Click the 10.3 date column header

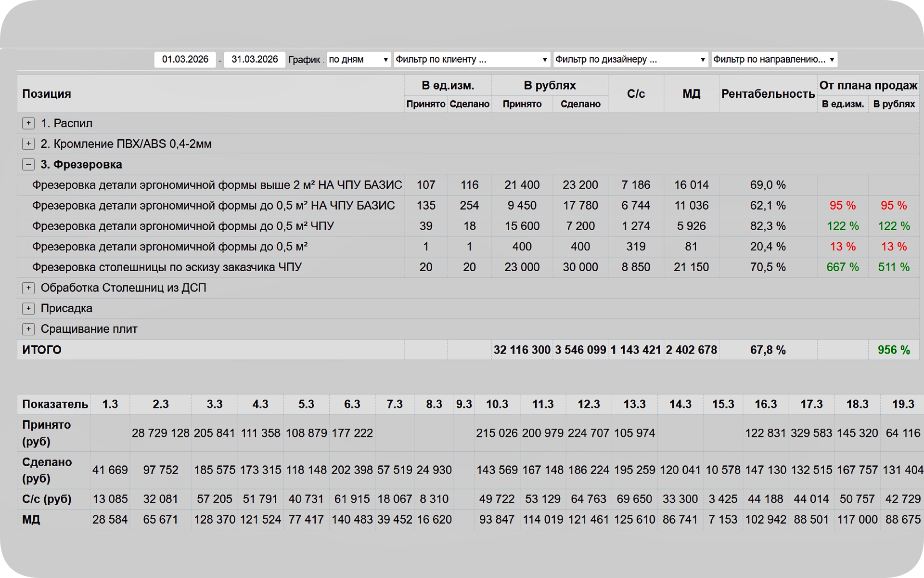coord(497,404)
